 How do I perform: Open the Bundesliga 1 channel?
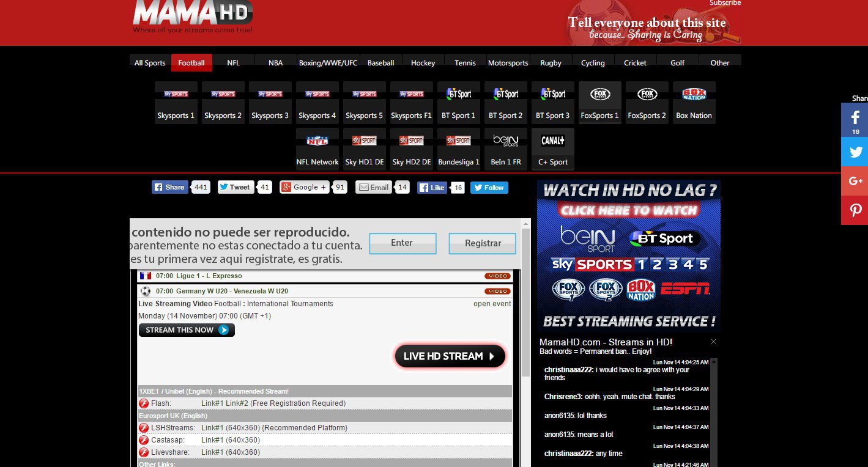point(458,149)
